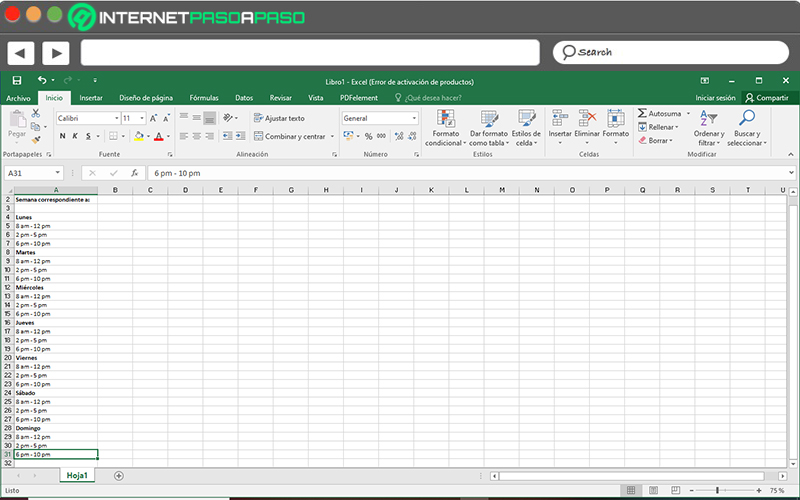The image size is (800, 500).
Task: Click the Autosuma sigma icon
Action: 642,113
